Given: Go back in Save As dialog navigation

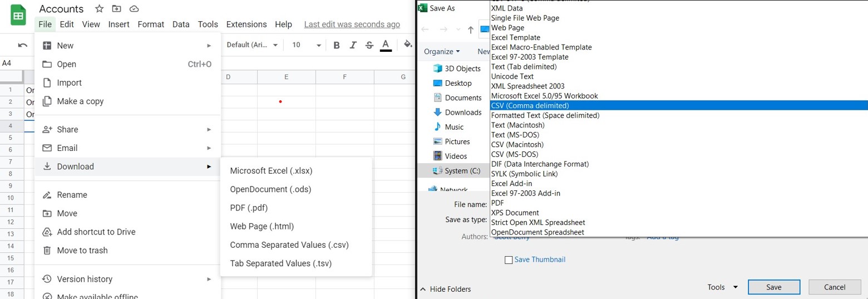Looking at the screenshot, I should tap(425, 30).
